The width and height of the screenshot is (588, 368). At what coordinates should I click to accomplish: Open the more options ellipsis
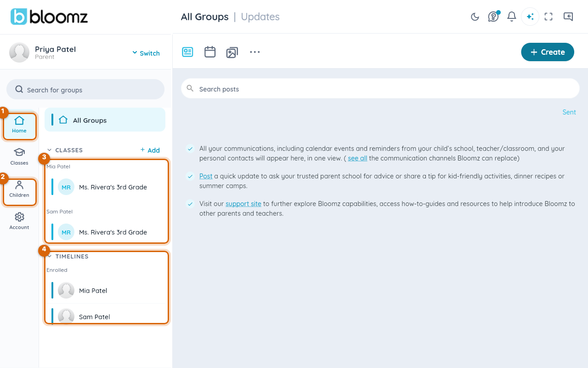tap(255, 52)
